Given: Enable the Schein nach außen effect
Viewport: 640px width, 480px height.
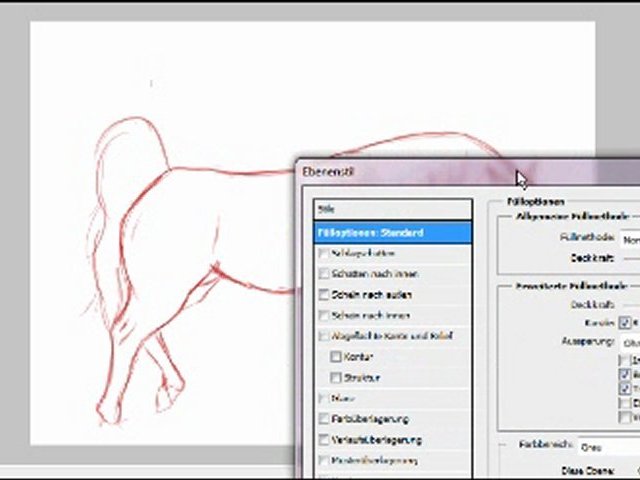Looking at the screenshot, I should pos(323,295).
